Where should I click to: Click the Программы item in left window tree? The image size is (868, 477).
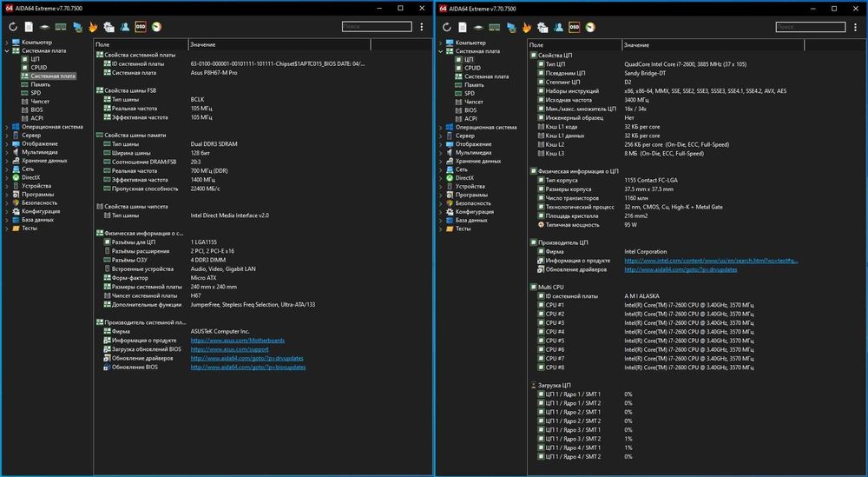(37, 195)
